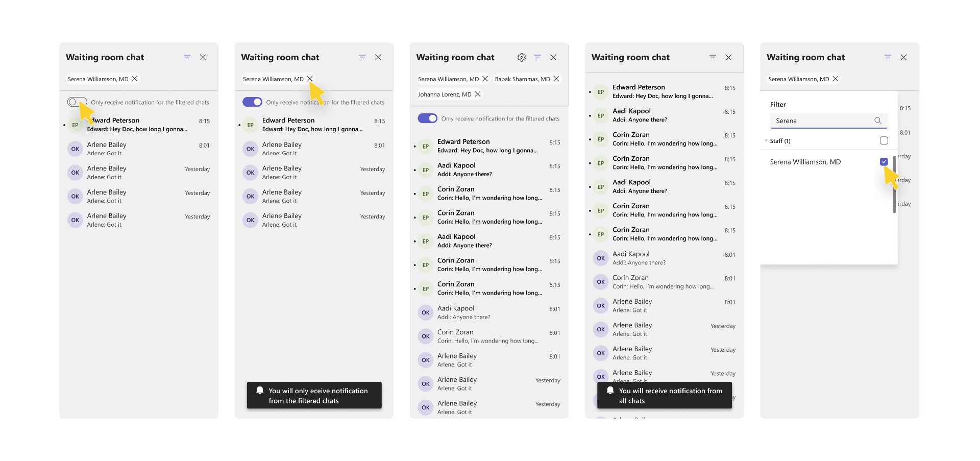Open Corin Zoran 8:01 chat in 'all chats' toast panel
The image size is (980, 461).
pos(664,282)
